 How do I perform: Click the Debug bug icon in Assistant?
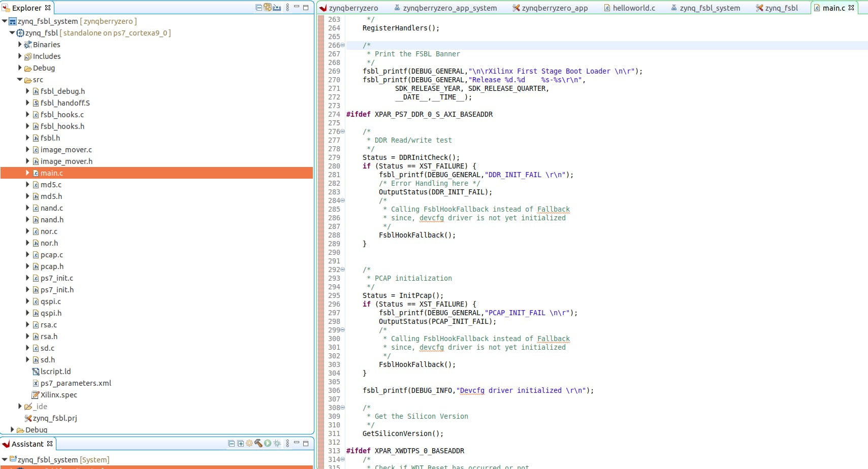click(277, 444)
